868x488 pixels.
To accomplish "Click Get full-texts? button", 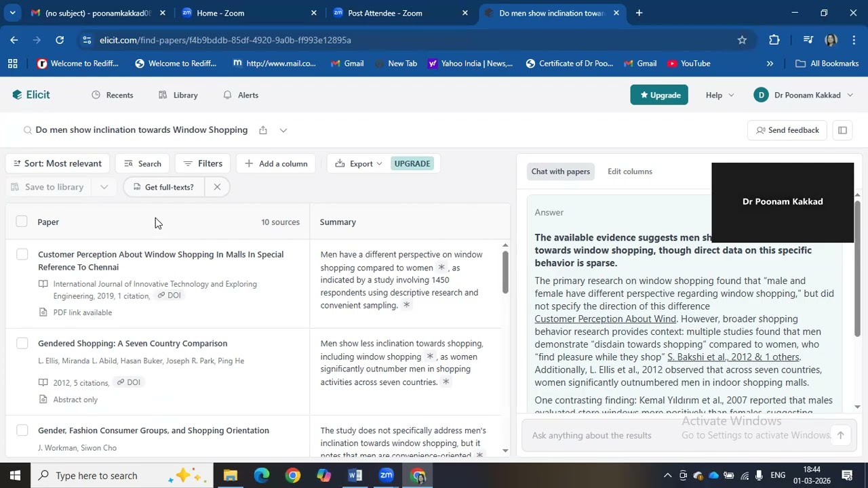I will coord(163,187).
